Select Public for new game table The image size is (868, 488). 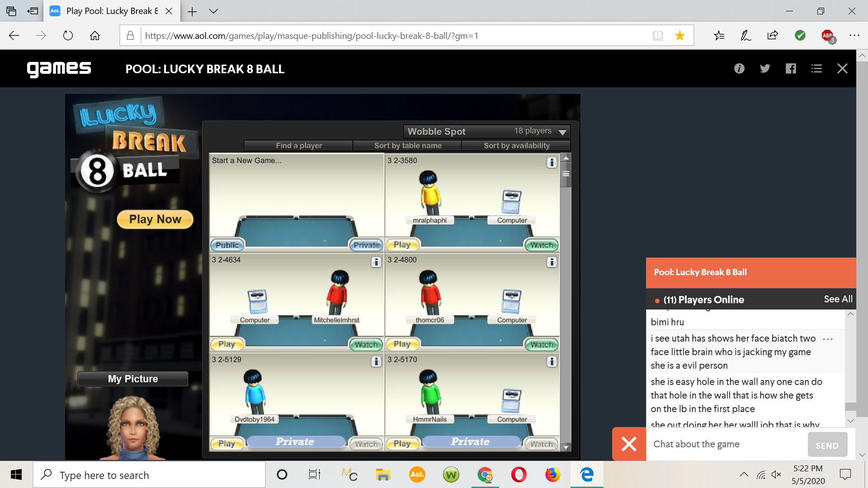click(x=227, y=245)
